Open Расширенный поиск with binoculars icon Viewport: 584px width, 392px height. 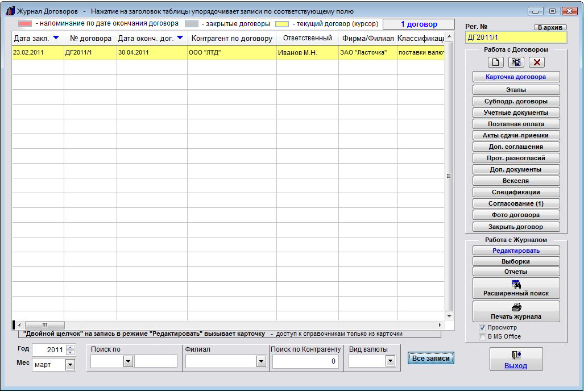tap(516, 288)
